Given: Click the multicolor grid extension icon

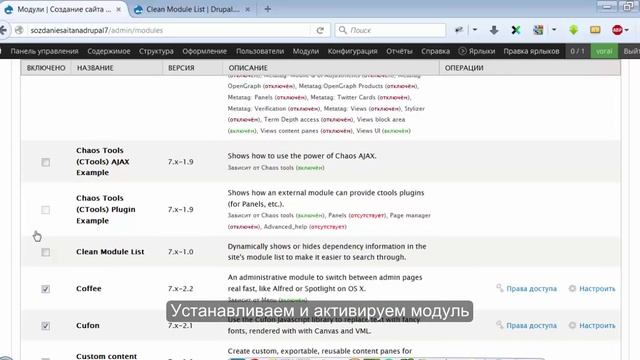Looking at the screenshot, I should [538, 30].
